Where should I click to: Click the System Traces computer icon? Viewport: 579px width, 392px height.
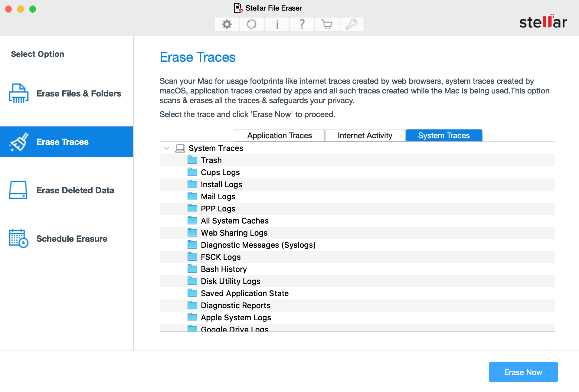coord(180,148)
